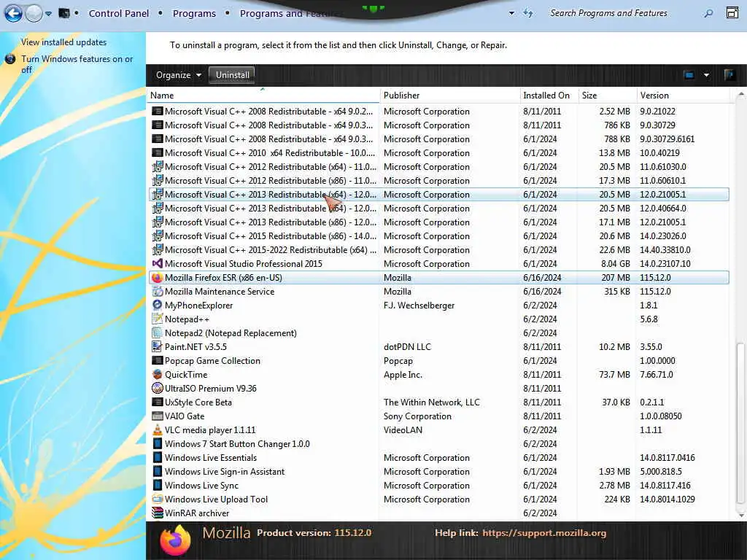Viewport: 747px width, 560px height.
Task: Sort by the Publisher column header
Action: [x=449, y=96]
